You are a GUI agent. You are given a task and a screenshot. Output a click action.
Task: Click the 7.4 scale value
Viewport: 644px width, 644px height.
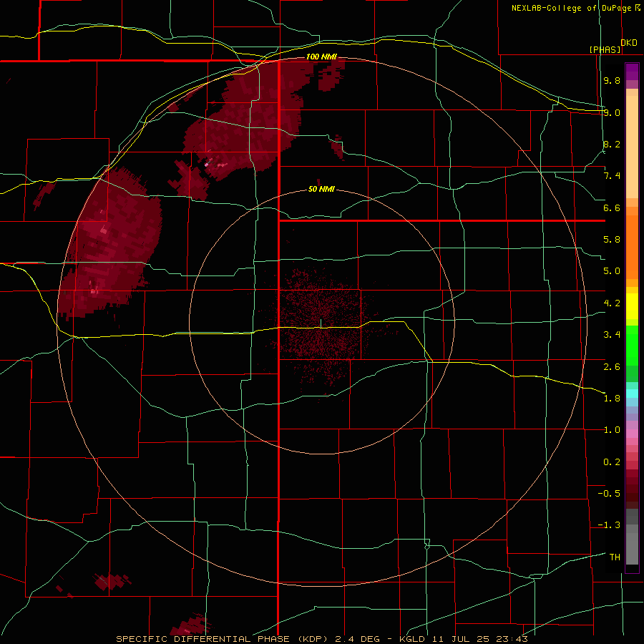(612, 176)
